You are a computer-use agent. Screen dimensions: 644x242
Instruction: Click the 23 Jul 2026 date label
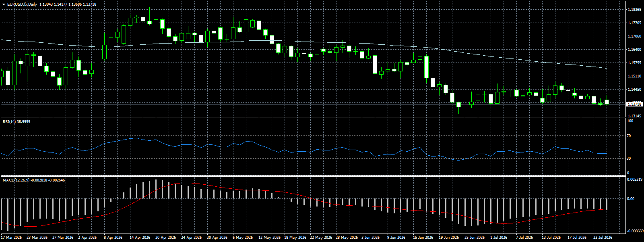(x=603, y=238)
